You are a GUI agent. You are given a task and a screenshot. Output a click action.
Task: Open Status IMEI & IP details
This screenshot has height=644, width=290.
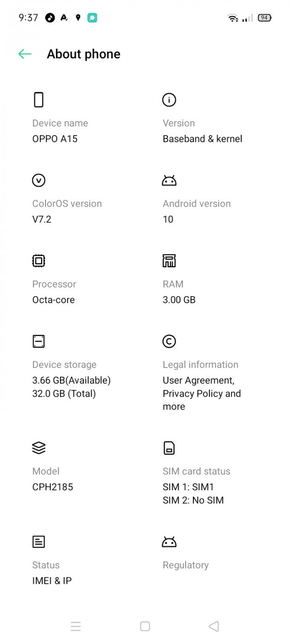[52, 581]
